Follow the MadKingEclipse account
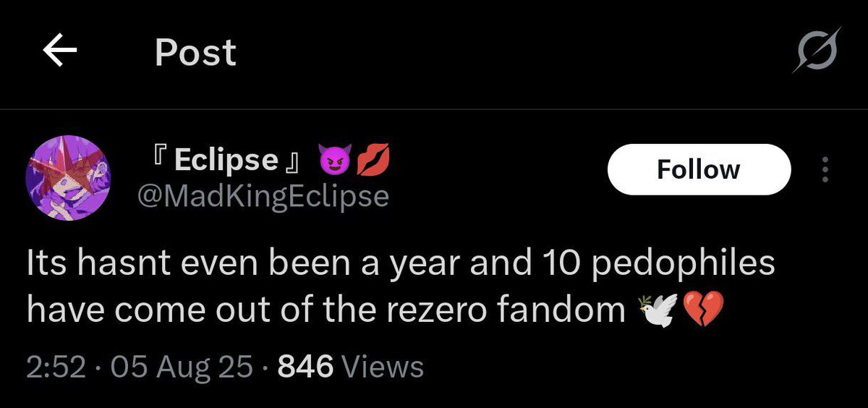This screenshot has height=408, width=868. tap(699, 169)
